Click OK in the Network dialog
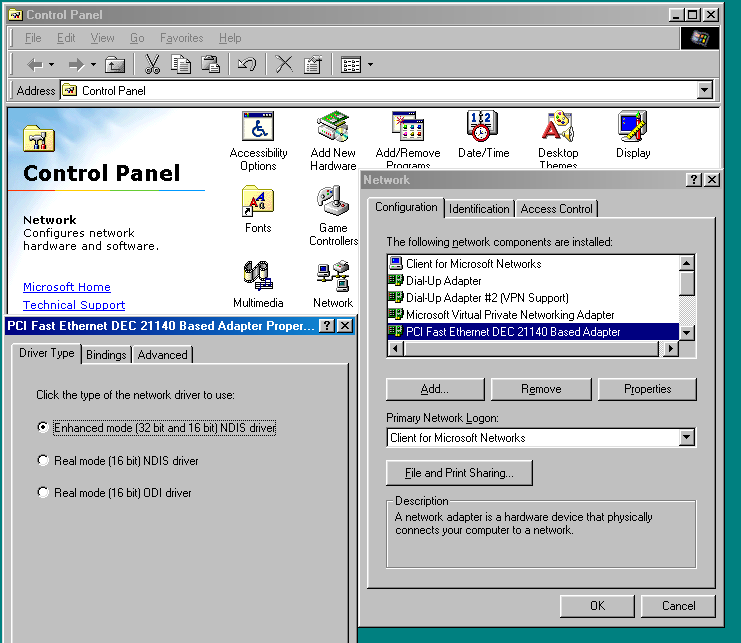The width and height of the screenshot is (741, 643). (597, 606)
